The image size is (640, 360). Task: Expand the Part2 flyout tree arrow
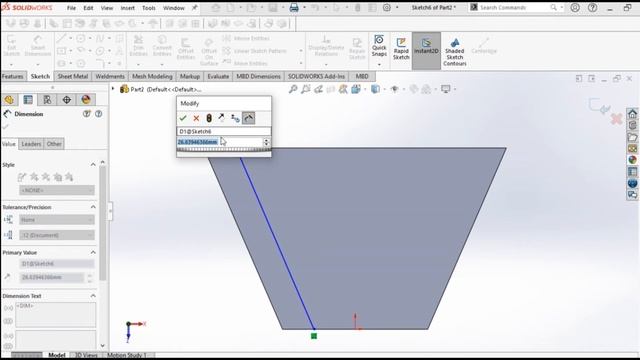tap(113, 89)
